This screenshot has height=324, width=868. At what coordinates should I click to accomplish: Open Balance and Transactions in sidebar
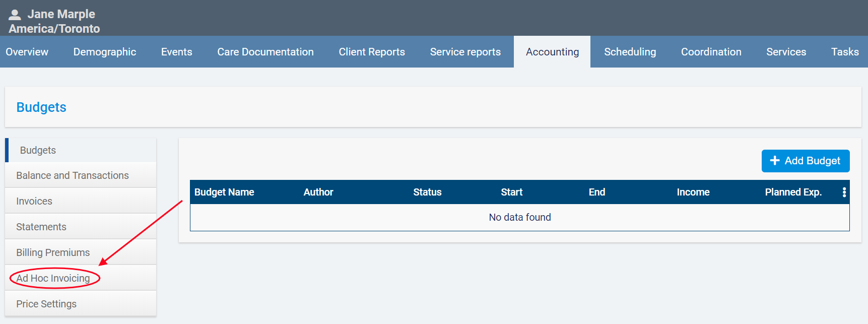pos(73,175)
